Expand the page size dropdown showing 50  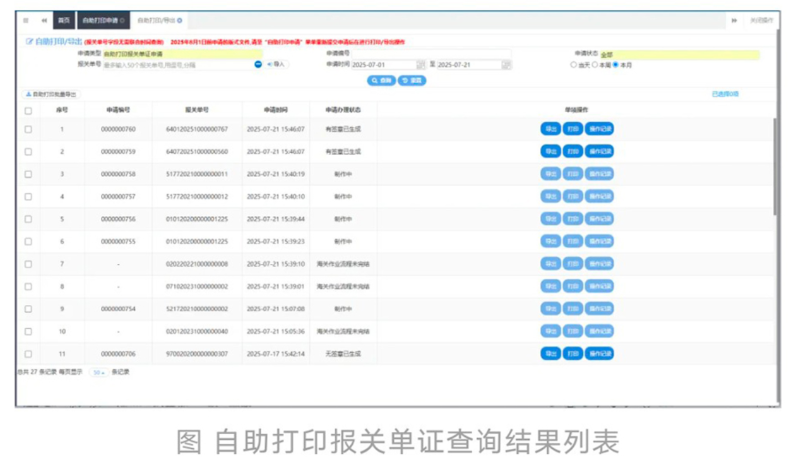pyautogui.click(x=99, y=372)
